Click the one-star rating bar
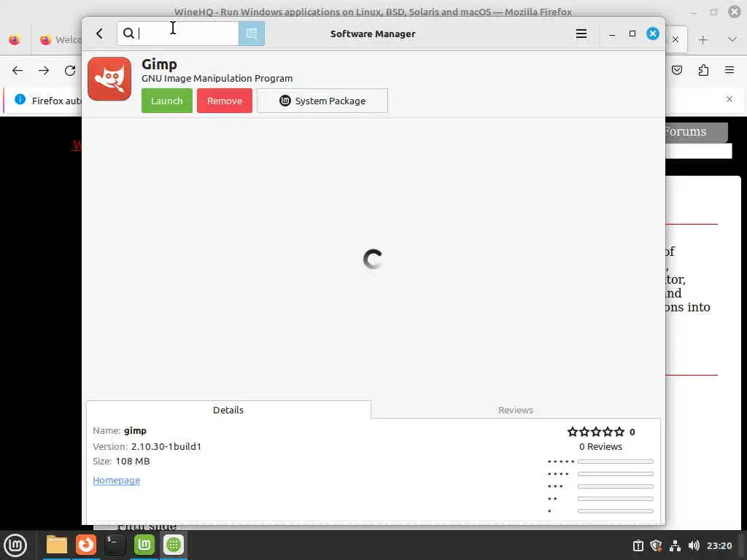 615,511
